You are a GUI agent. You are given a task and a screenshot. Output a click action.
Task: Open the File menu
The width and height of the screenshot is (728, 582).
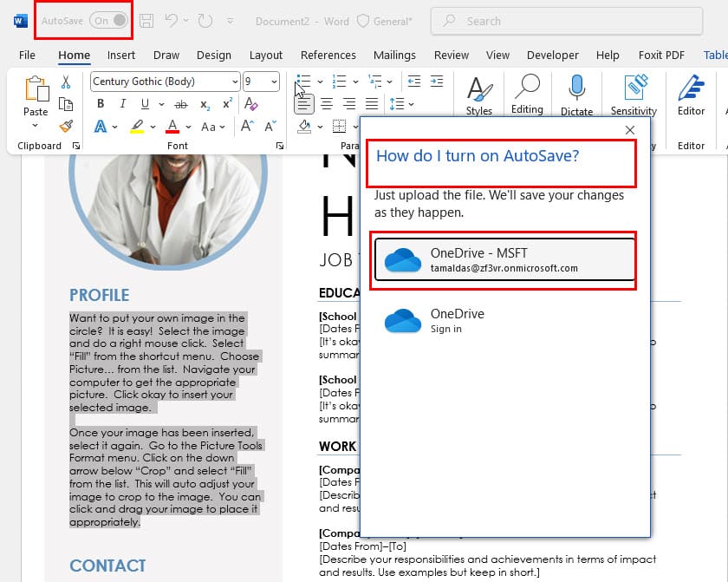tap(27, 56)
